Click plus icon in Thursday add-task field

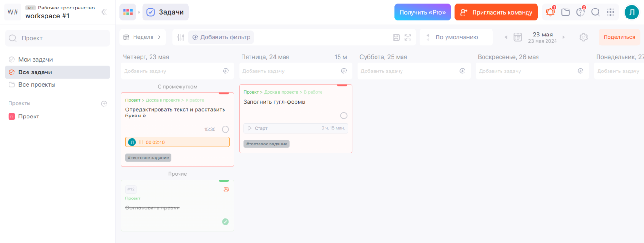point(226,71)
